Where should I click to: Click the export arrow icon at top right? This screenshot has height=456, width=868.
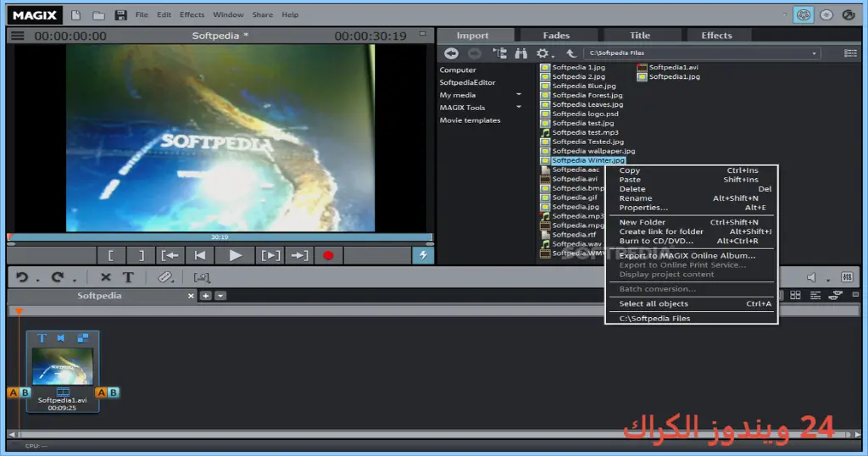click(x=849, y=15)
